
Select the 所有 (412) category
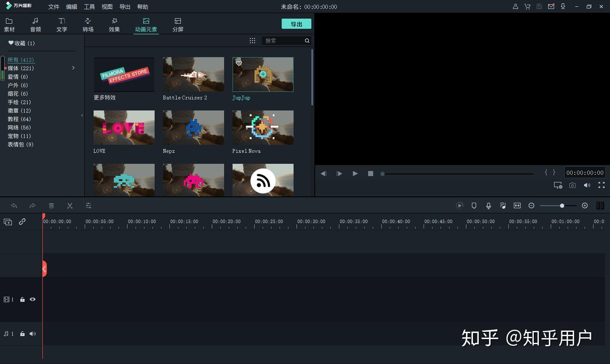[21, 60]
